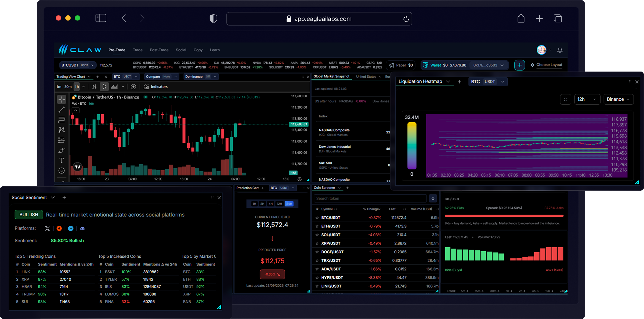Select the brush drawing tool
The image size is (644, 319).
62,150
